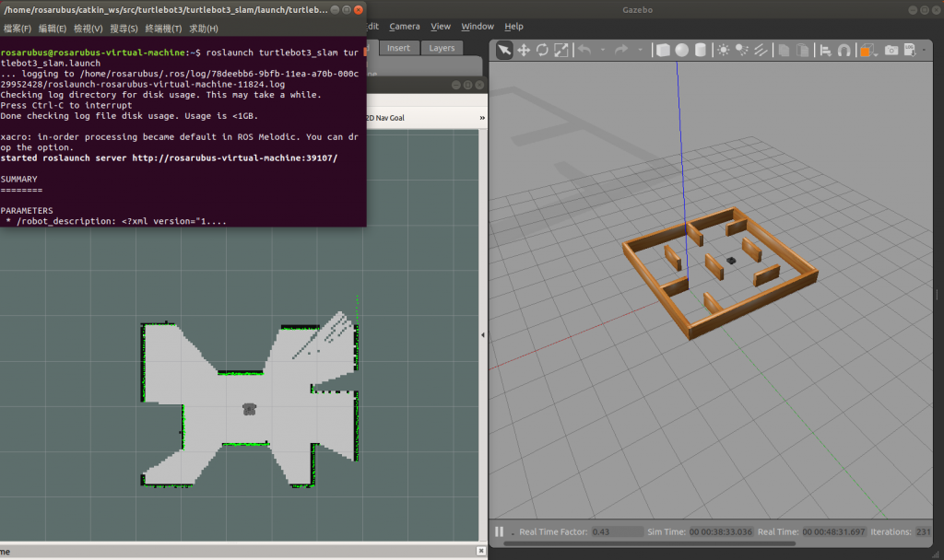Insert a sphere shape
This screenshot has height=560, width=944.
681,50
